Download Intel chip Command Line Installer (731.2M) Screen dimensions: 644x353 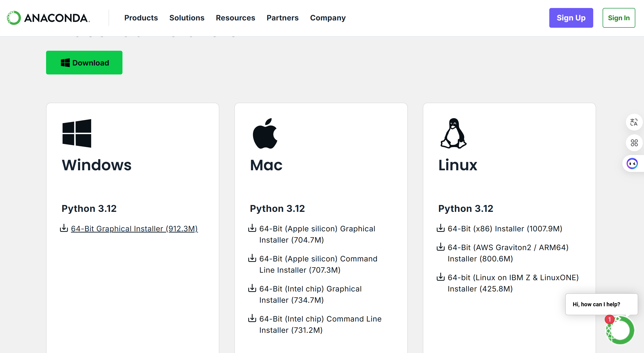(x=321, y=324)
